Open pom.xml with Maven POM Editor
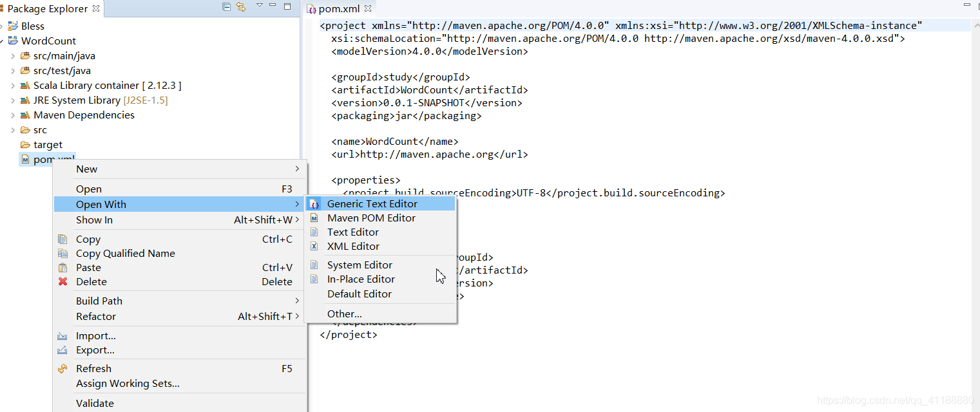Image resolution: width=980 pixels, height=412 pixels. point(380,218)
